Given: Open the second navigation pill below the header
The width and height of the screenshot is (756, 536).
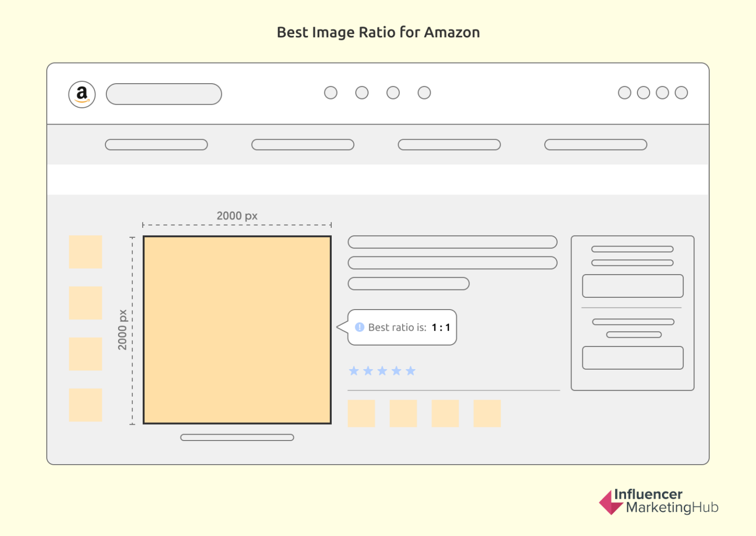Looking at the screenshot, I should (303, 144).
